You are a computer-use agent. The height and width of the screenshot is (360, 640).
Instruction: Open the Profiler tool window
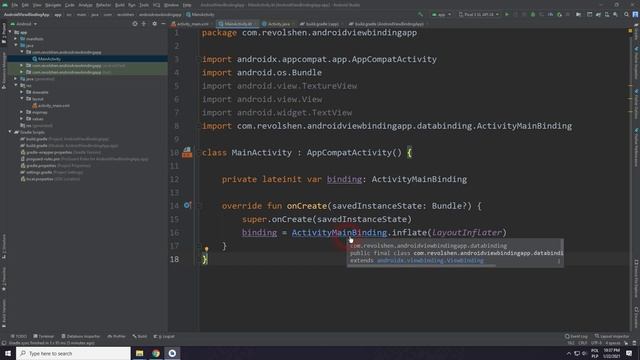click(116, 336)
